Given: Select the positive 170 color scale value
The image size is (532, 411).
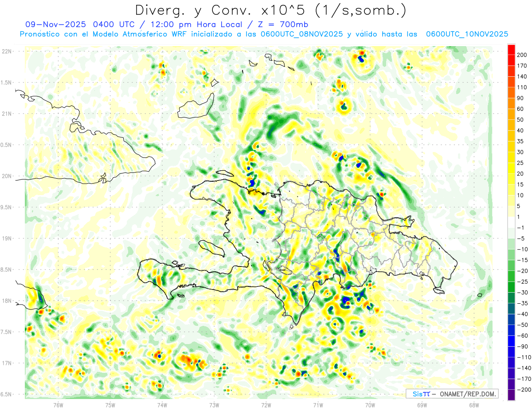Looking at the screenshot, I should (x=522, y=66).
